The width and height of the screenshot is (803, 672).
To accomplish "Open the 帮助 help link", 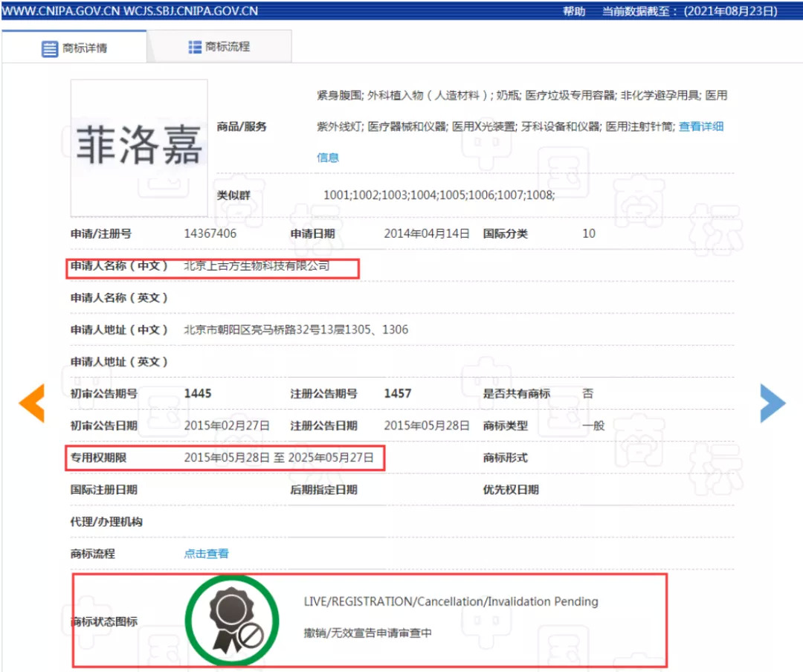I will [574, 11].
